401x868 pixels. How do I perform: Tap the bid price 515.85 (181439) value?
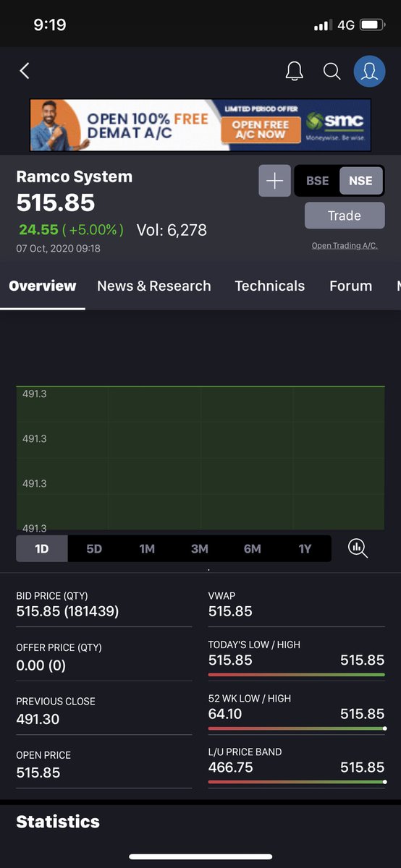click(67, 611)
